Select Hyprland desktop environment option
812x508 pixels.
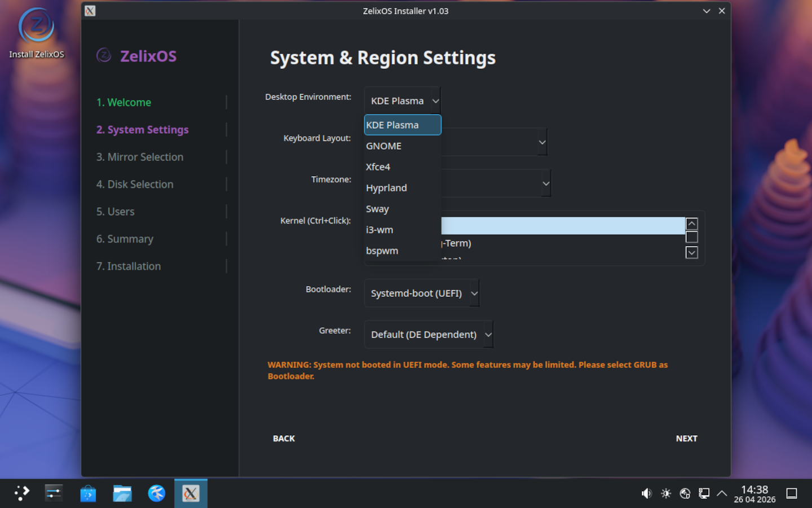[x=386, y=188]
